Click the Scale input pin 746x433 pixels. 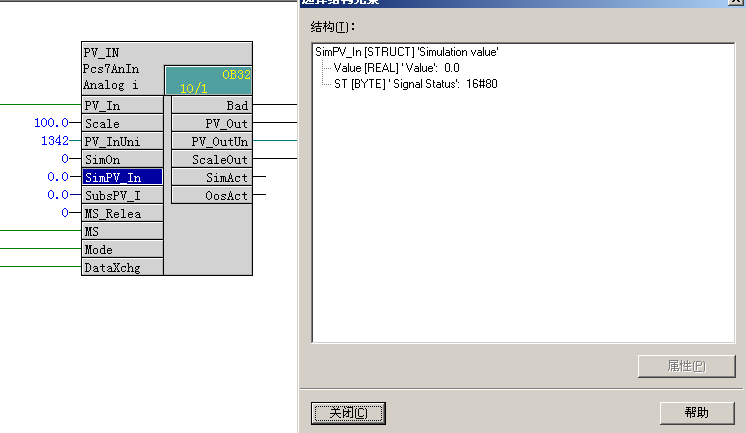122,123
